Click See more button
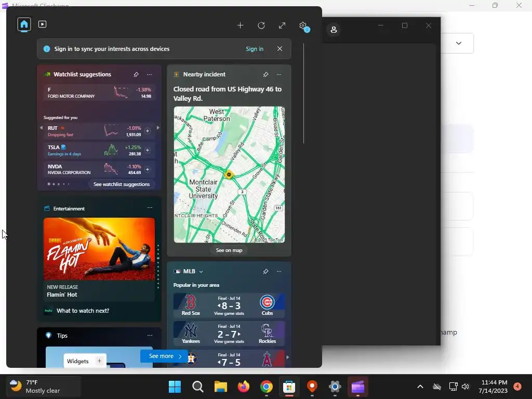 (164, 356)
